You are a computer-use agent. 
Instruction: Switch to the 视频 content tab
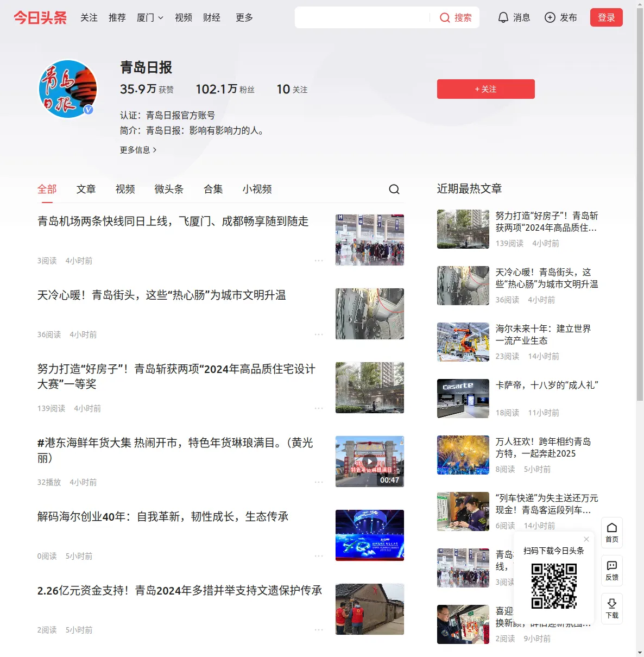tap(125, 189)
